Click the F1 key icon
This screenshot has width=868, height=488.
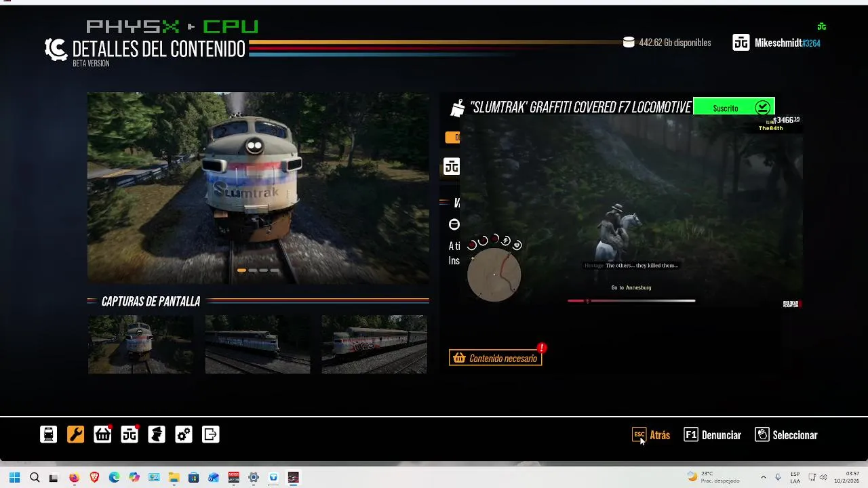pyautogui.click(x=691, y=434)
